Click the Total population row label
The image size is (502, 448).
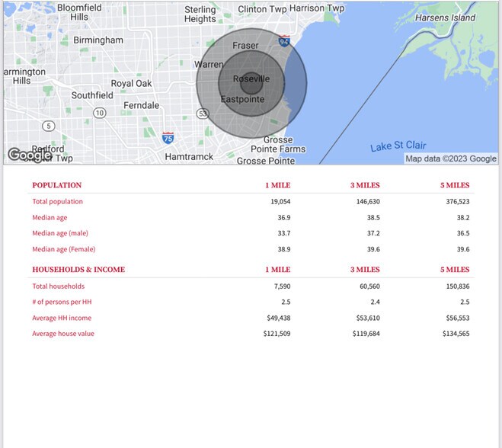click(x=57, y=202)
